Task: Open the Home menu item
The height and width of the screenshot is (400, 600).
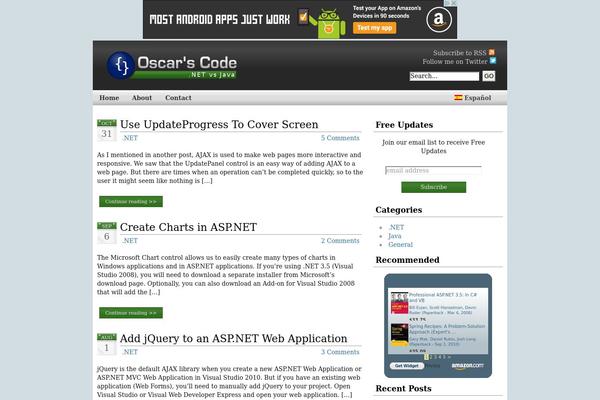Action: (x=109, y=98)
